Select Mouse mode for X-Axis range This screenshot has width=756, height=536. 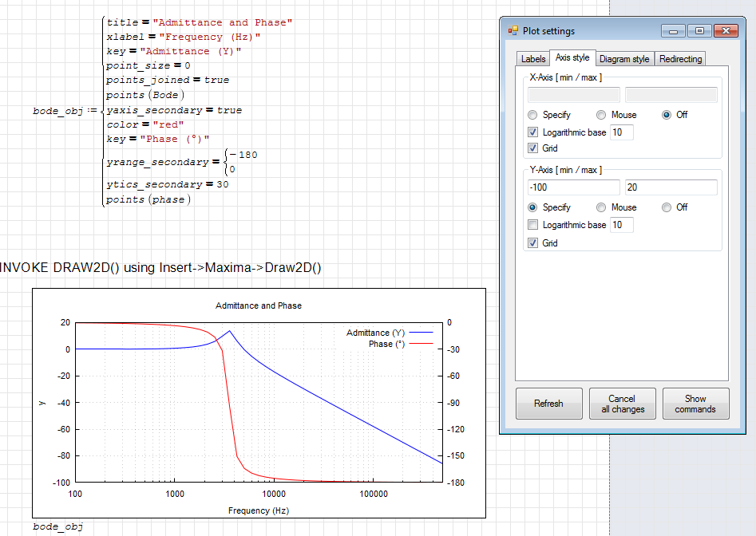(x=601, y=114)
